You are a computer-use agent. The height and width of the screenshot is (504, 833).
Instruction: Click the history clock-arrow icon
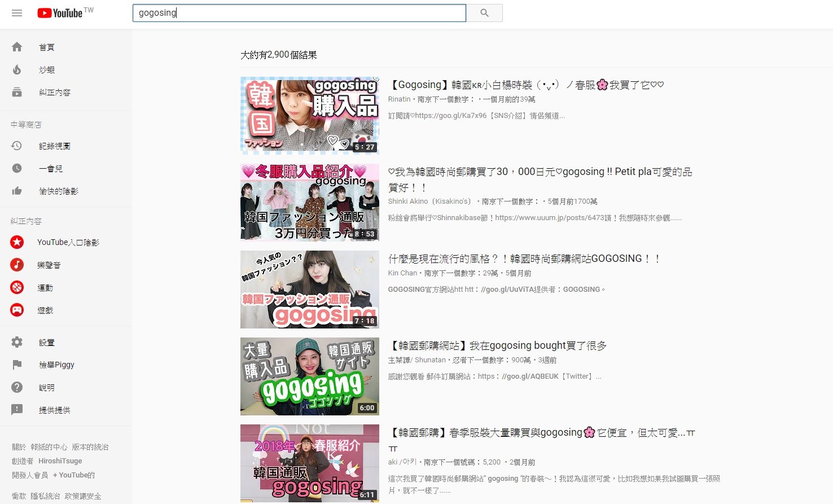tap(17, 146)
